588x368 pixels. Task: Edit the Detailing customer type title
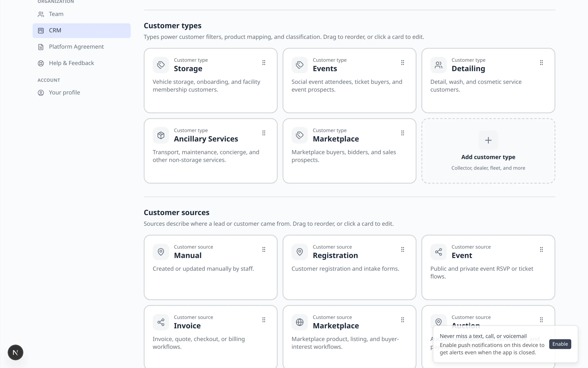point(468,69)
